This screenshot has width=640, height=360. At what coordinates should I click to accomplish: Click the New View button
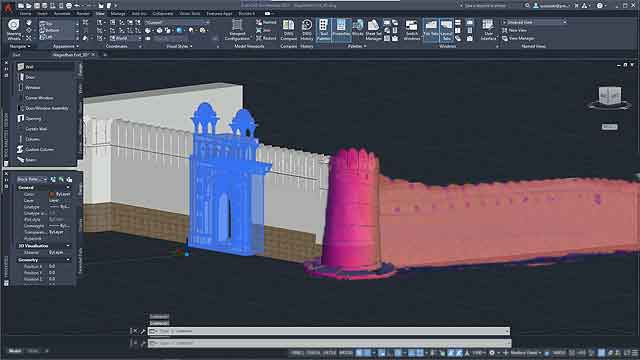click(514, 30)
